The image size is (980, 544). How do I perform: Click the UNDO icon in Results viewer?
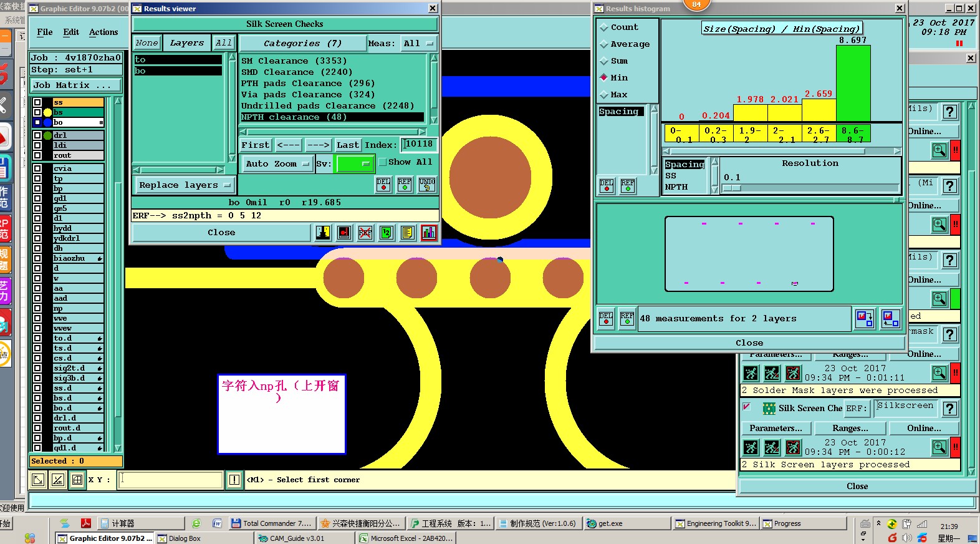[427, 184]
